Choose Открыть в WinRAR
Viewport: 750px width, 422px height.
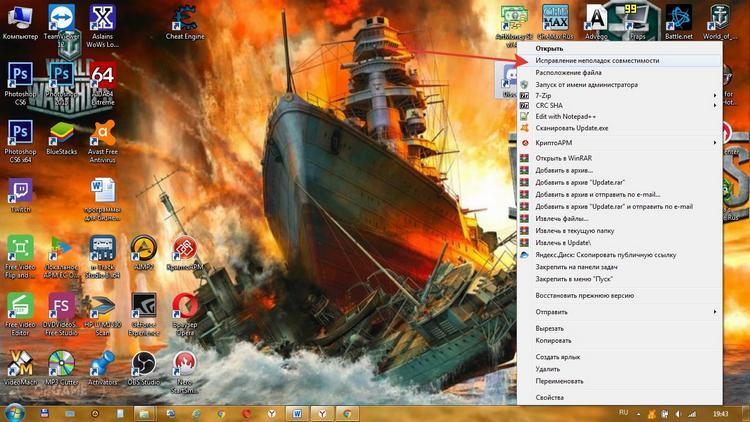[620, 158]
